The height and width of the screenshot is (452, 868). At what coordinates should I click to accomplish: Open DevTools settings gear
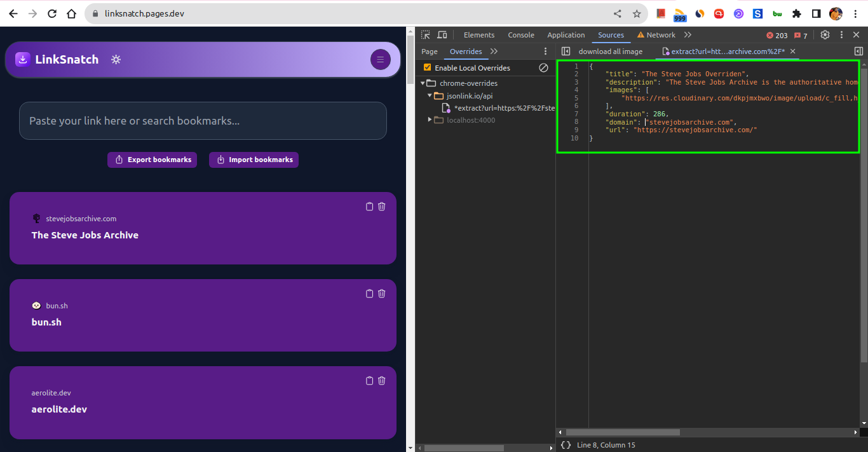point(825,35)
